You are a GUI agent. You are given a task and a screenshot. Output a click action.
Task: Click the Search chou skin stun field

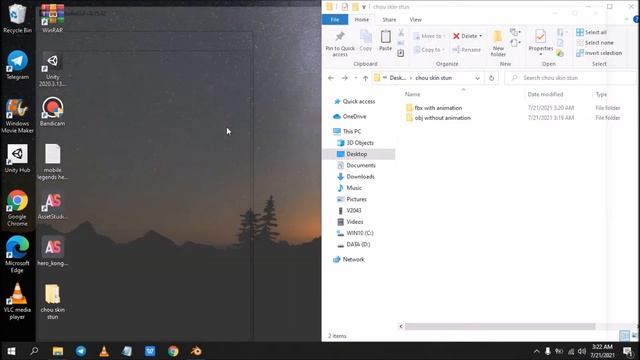571,78
